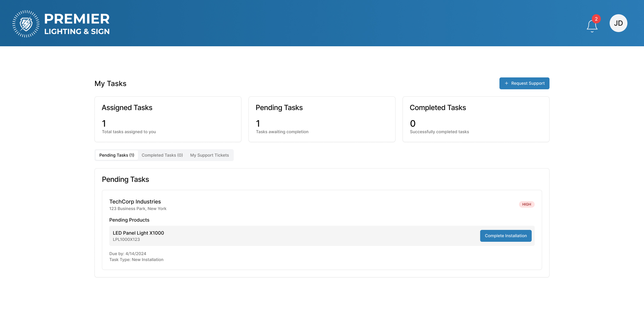
Task: Open the TechCorp Industries task
Action: (135, 202)
